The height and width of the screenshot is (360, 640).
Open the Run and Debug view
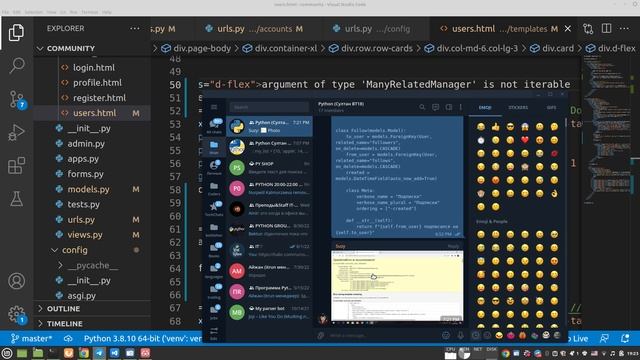coord(16,132)
